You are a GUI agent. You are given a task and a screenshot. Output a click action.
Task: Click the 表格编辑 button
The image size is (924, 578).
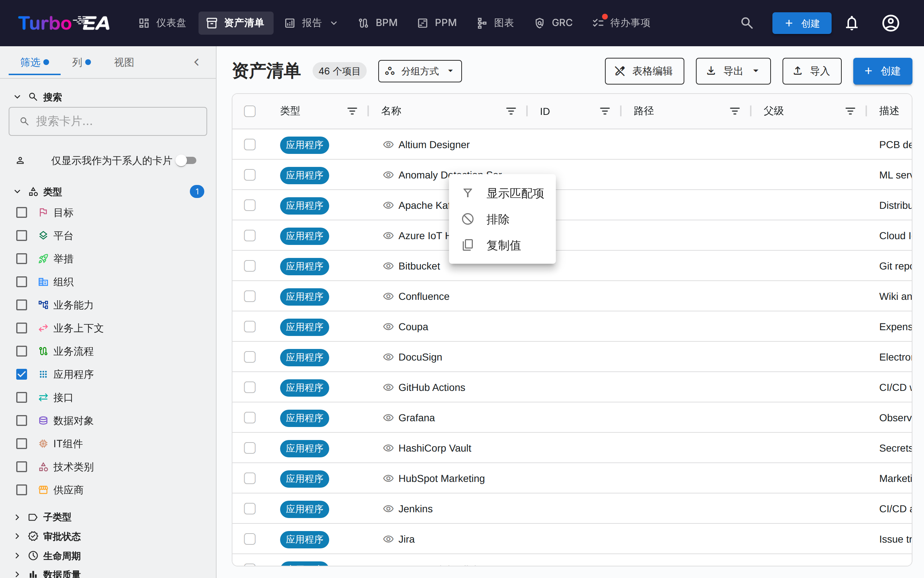click(645, 71)
